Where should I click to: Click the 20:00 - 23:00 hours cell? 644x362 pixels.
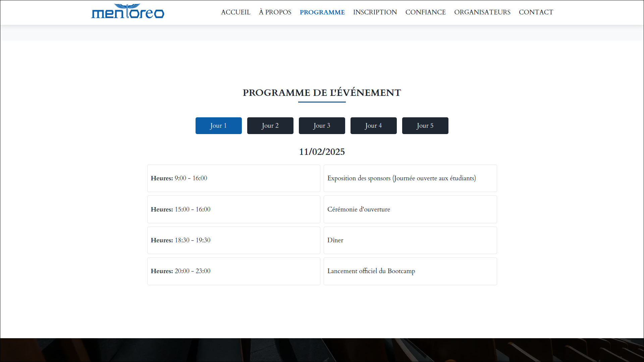coord(233,271)
